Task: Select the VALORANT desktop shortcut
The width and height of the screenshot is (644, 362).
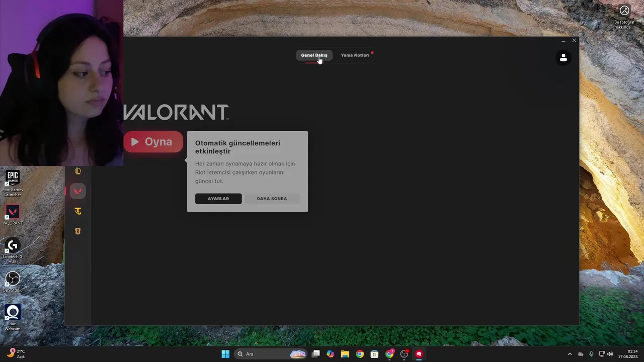Action: (13, 215)
